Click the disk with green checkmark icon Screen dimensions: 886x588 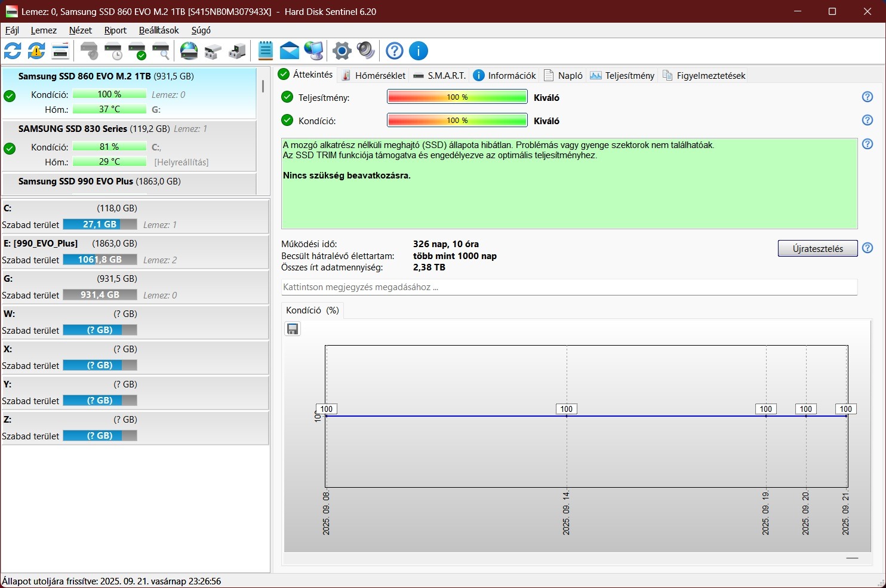coord(137,51)
